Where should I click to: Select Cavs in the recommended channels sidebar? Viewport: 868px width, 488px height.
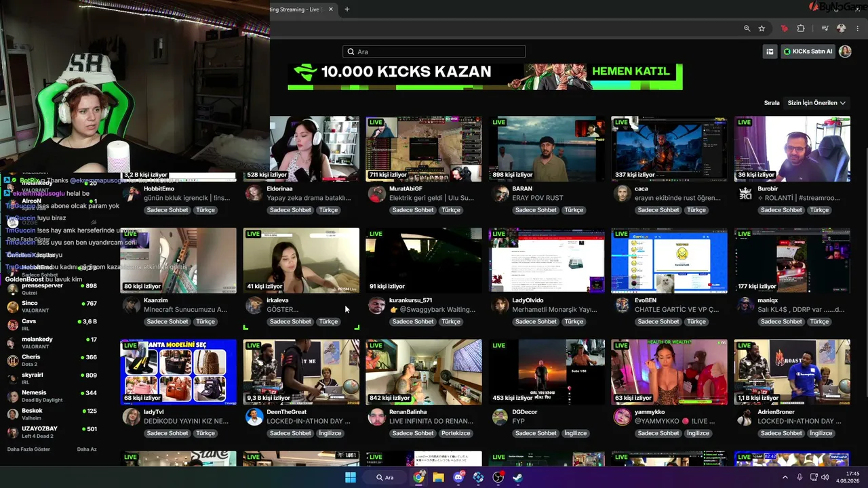pos(52,324)
